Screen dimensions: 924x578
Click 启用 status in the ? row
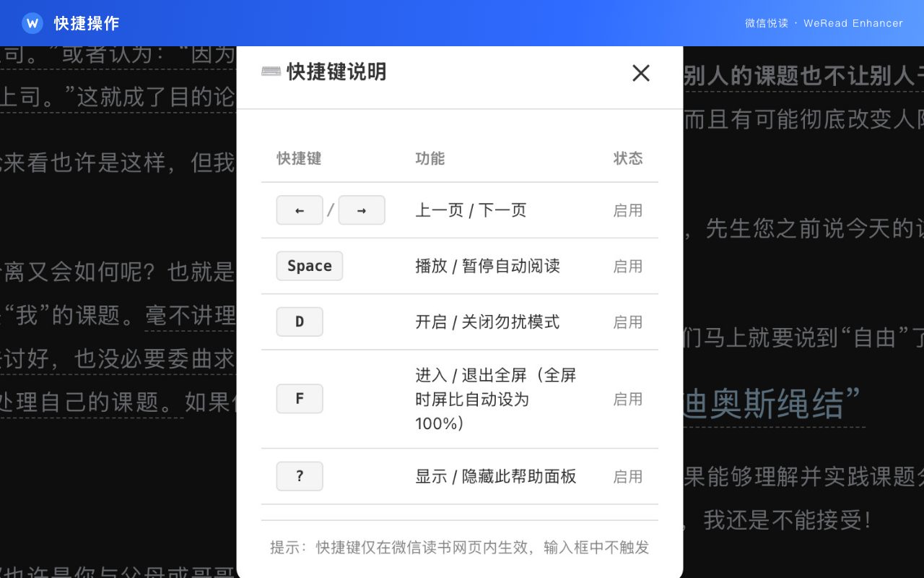[x=628, y=476]
